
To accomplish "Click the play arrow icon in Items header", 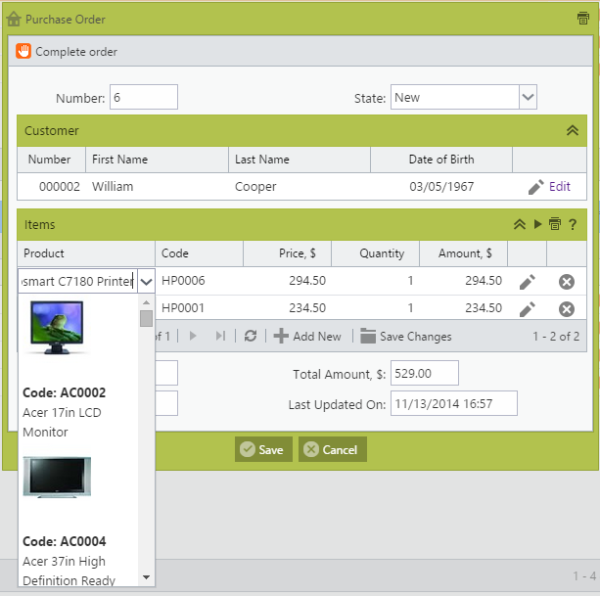I will (x=538, y=224).
